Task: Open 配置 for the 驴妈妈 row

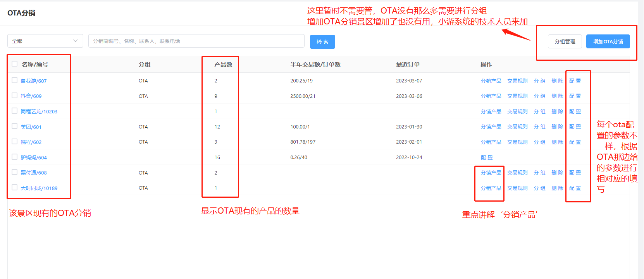Action: 487,157
